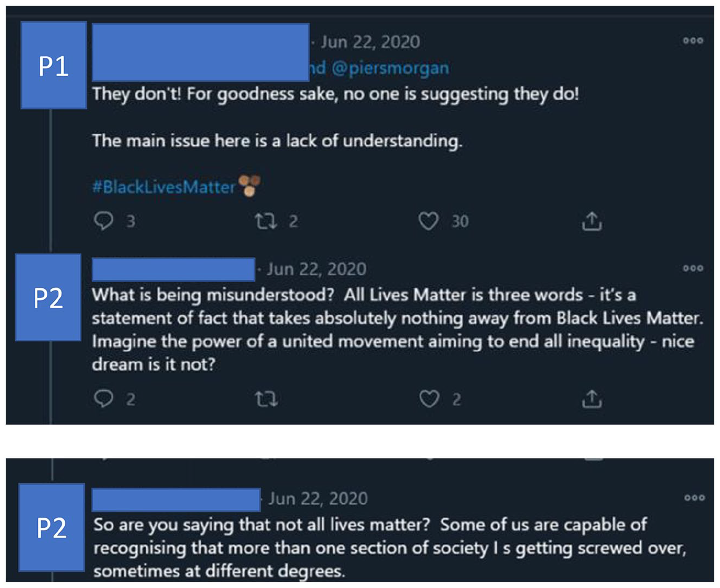
Task: Share the 'united movement' tweet
Action: [x=592, y=398]
